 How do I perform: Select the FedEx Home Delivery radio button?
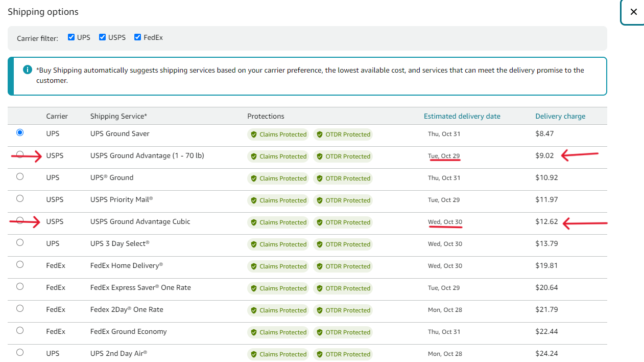20,264
